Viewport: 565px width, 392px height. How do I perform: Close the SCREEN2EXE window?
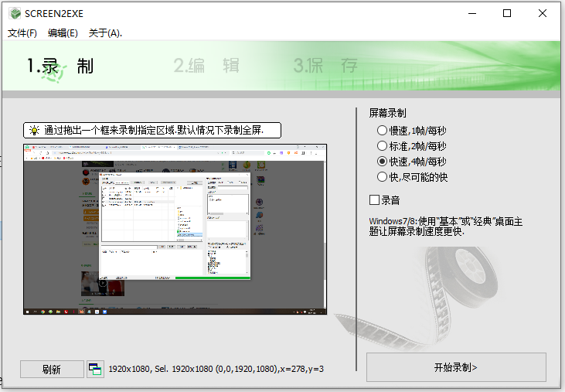543,14
